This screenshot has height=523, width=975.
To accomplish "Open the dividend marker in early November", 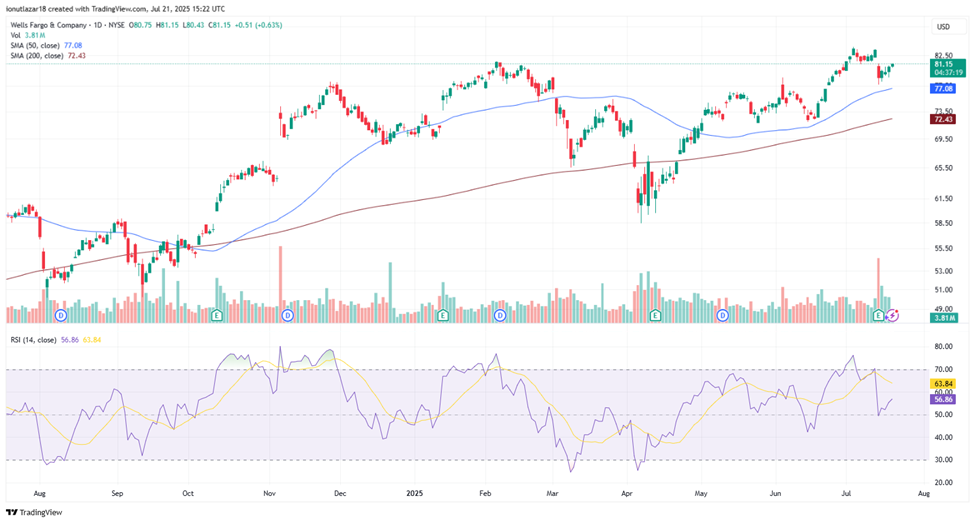I will coord(287,315).
